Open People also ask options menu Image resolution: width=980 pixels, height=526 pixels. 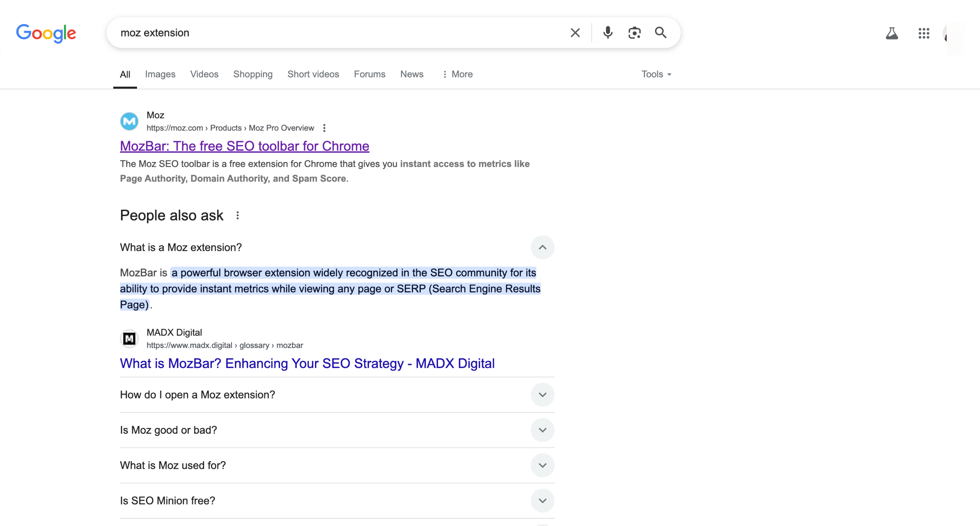pyautogui.click(x=237, y=216)
